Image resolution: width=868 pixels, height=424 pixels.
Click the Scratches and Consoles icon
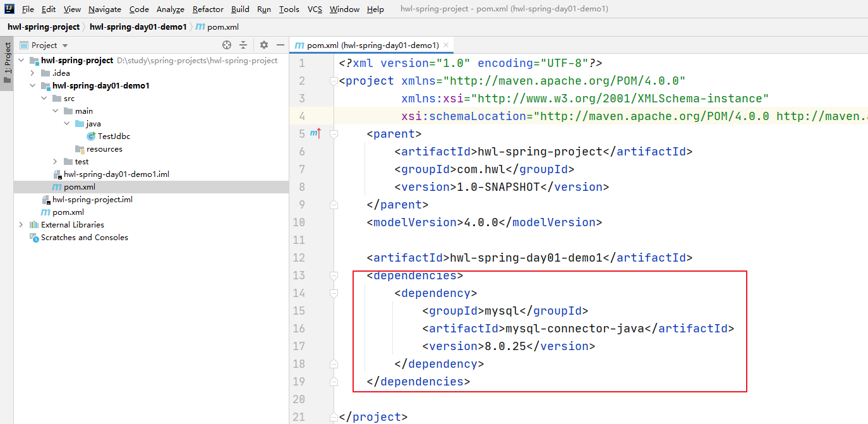[34, 237]
